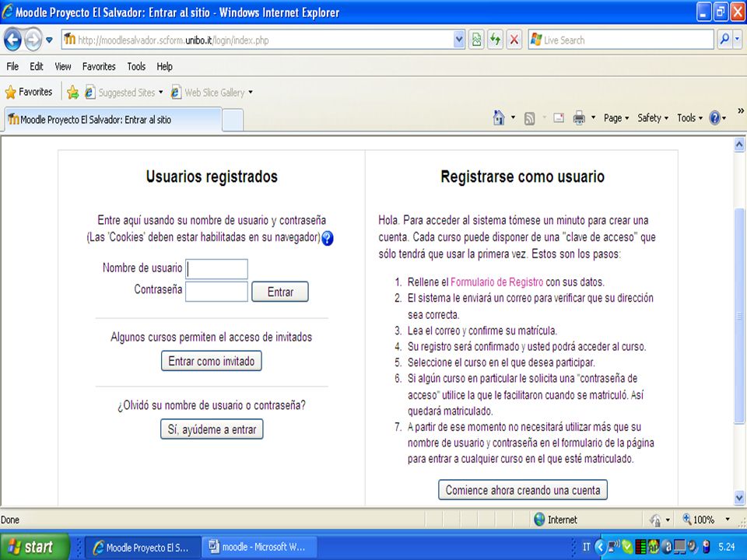Open the Favorites menu in menu bar
Viewport: 747px width, 560px height.
(99, 66)
